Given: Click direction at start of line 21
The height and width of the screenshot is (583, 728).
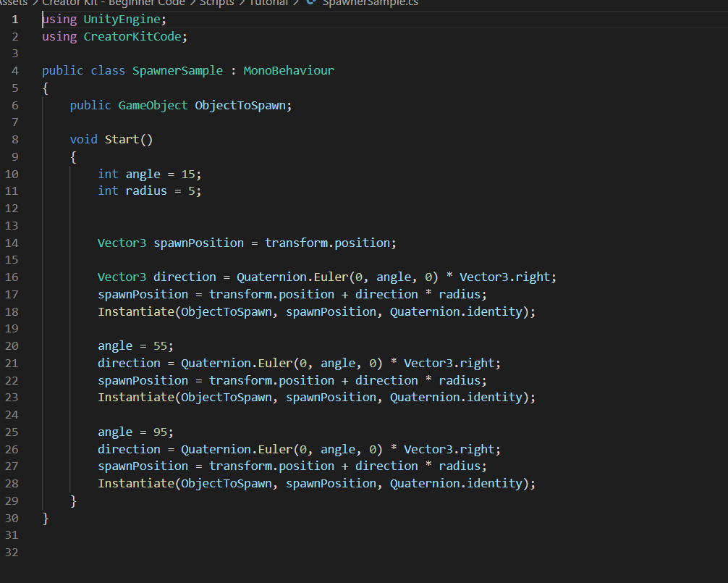Looking at the screenshot, I should [129, 364].
